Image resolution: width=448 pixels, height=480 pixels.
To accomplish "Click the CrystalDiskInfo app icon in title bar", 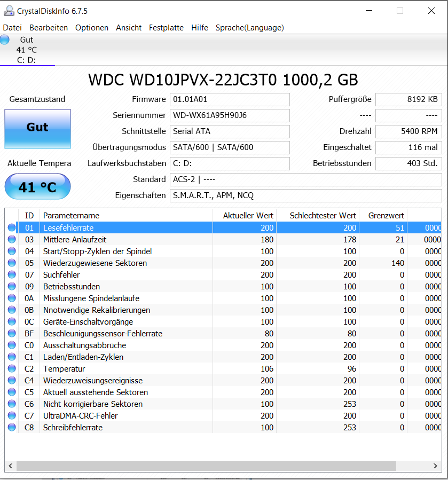I will [9, 11].
